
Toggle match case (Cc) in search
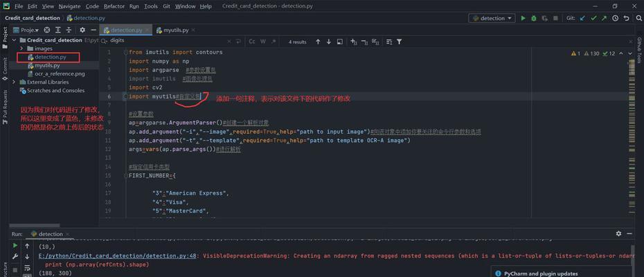[252, 42]
